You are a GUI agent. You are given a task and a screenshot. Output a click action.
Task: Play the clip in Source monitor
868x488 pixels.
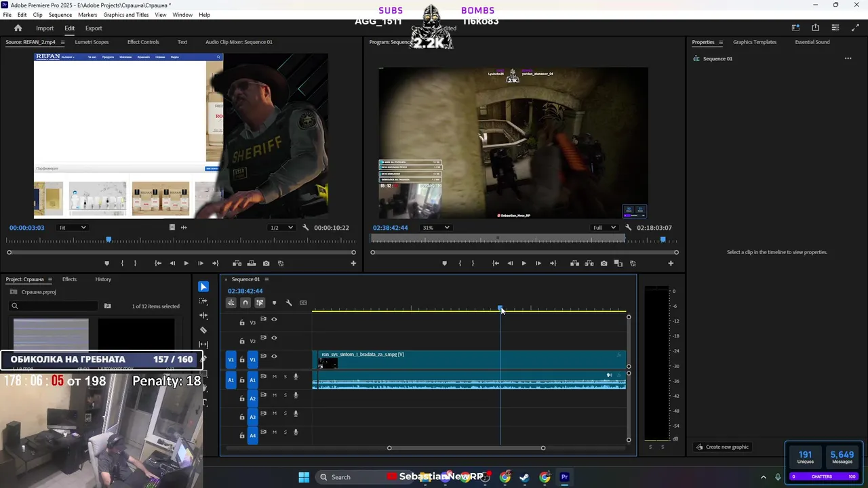pyautogui.click(x=186, y=263)
